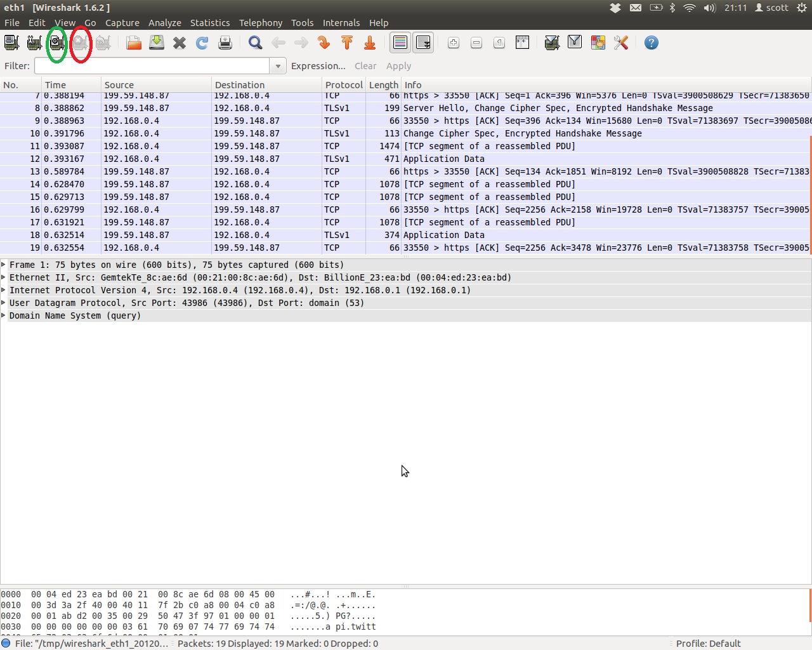Open the sound volume indicator
812x650 pixels.
pyautogui.click(x=709, y=8)
